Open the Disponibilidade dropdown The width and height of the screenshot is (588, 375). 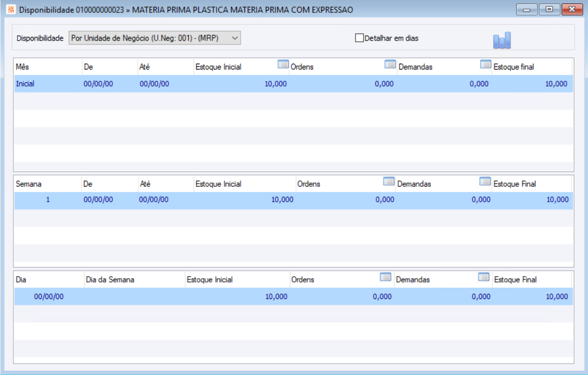(x=154, y=38)
